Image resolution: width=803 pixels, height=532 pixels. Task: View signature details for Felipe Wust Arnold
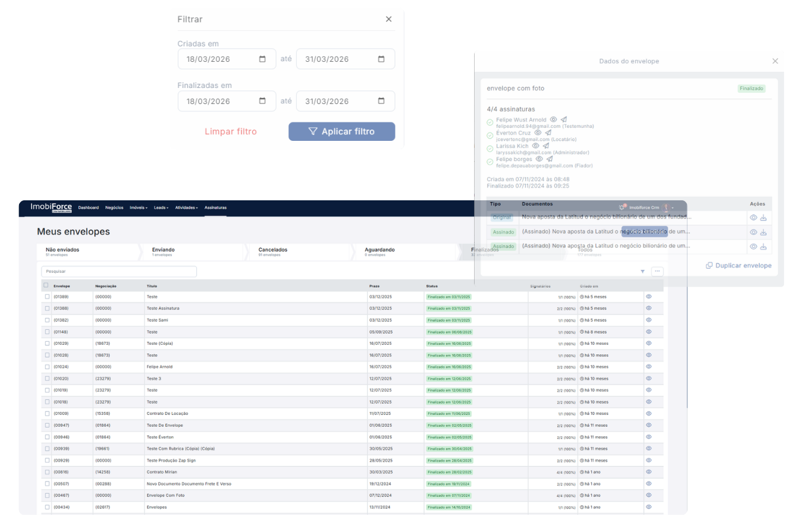click(553, 119)
